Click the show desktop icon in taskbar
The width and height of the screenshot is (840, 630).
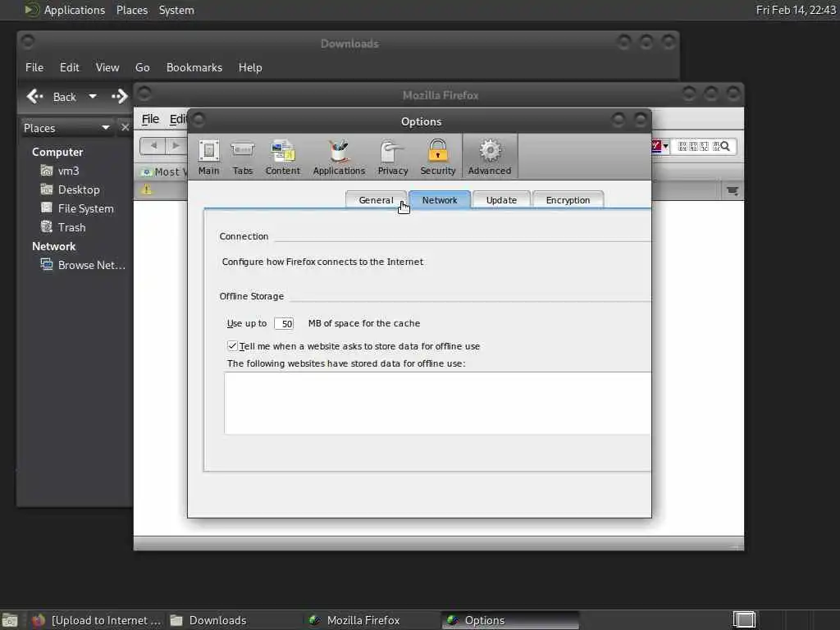click(x=10, y=620)
